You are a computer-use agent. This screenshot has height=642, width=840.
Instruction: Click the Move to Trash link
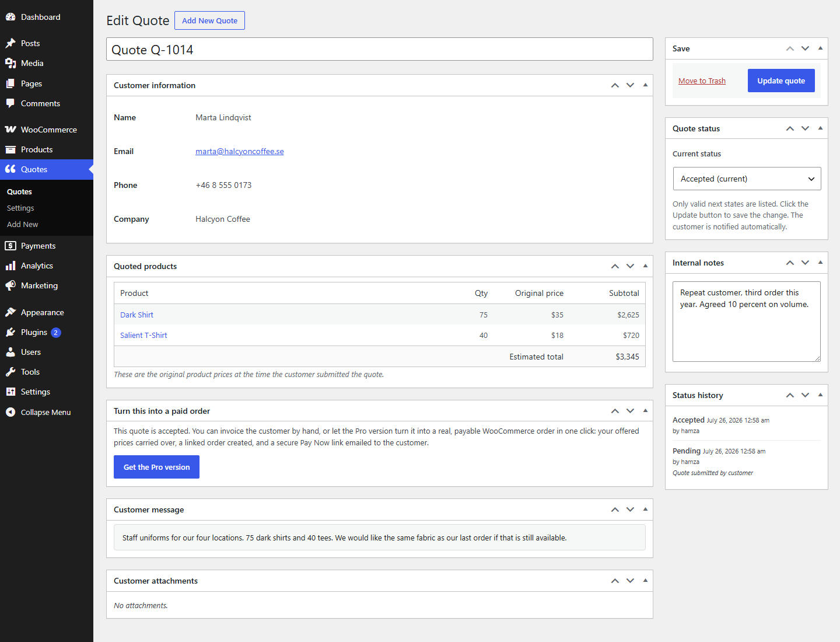pos(702,81)
